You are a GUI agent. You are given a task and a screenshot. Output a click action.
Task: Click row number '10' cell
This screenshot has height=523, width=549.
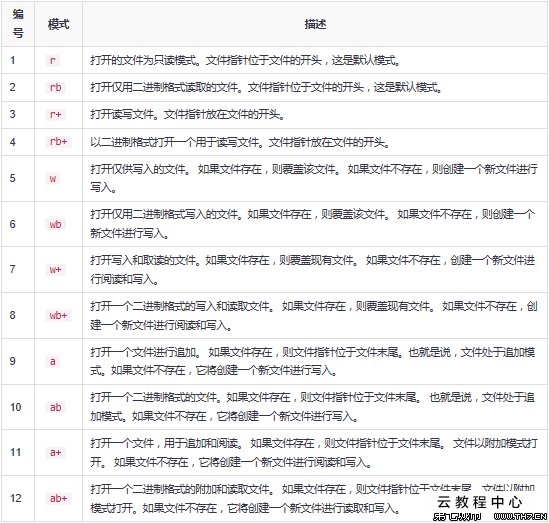click(18, 407)
